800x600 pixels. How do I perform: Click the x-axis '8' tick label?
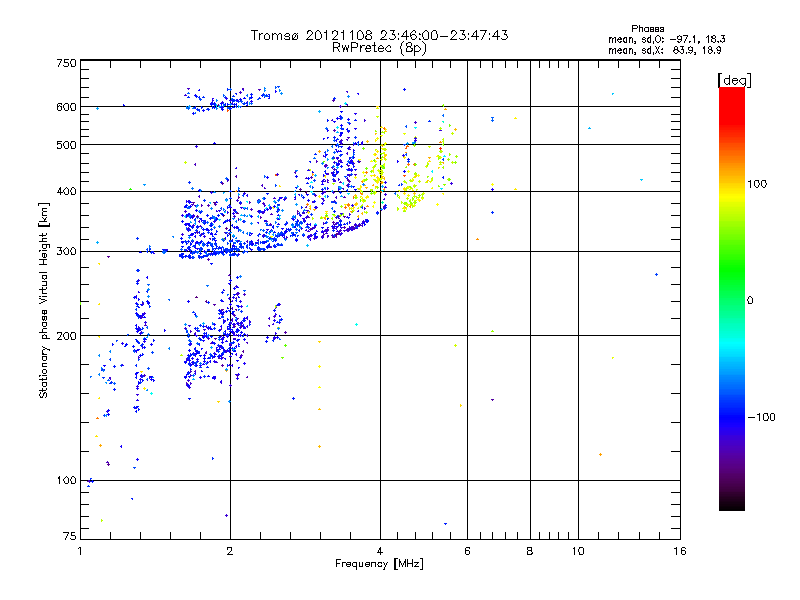(x=530, y=551)
